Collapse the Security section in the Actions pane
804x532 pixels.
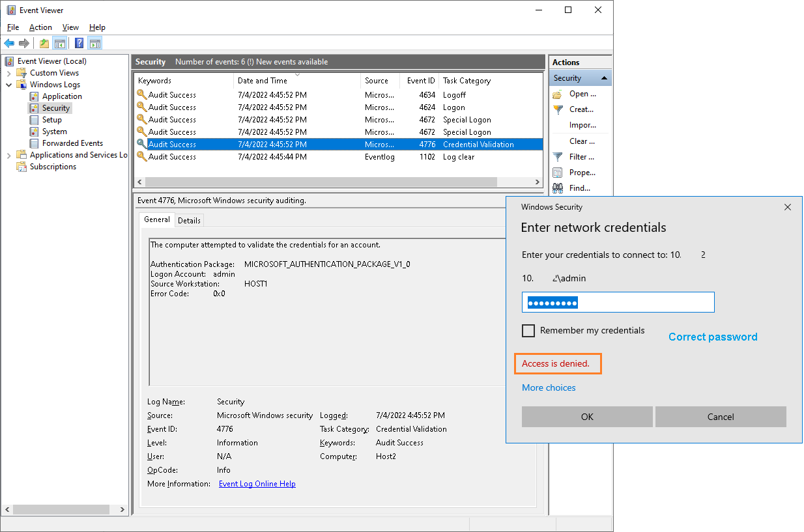tap(604, 77)
